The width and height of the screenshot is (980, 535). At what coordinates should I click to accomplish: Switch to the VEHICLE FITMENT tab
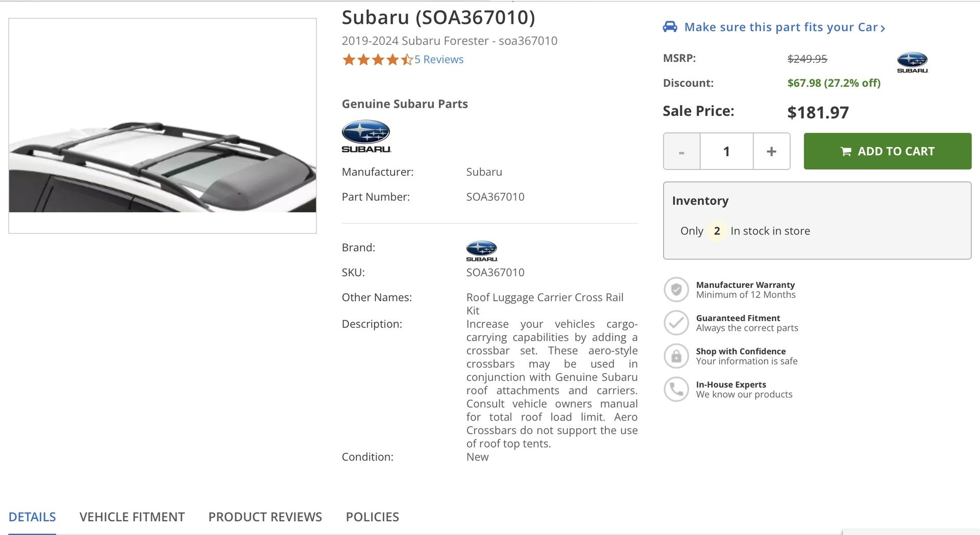tap(132, 517)
